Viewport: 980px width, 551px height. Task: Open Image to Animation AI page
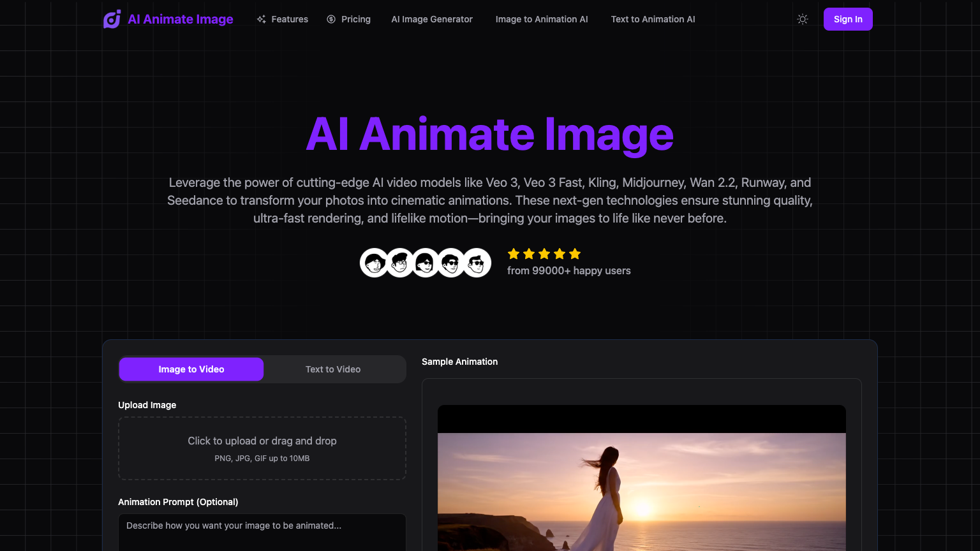tap(542, 19)
